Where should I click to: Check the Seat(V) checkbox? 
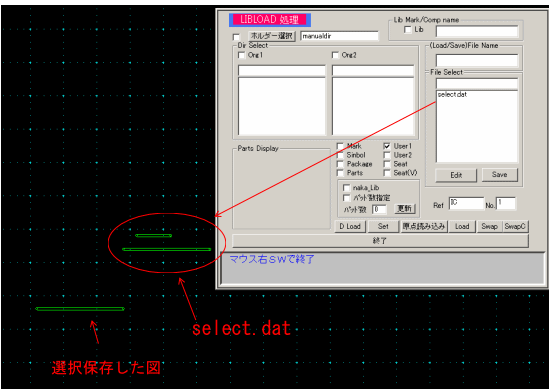pyautogui.click(x=387, y=173)
